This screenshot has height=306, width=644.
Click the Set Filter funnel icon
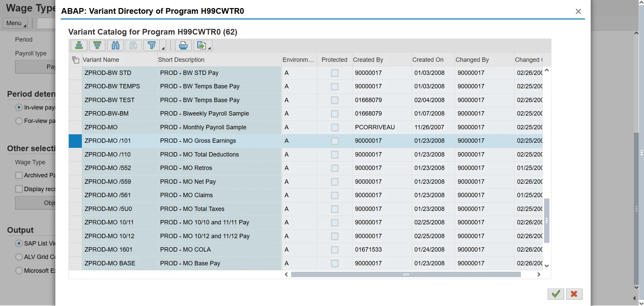[152, 45]
